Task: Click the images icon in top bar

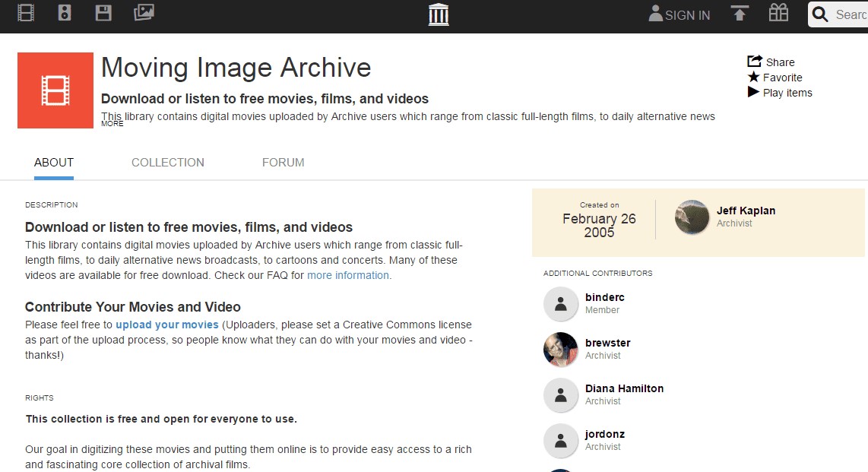Action: 144,13
